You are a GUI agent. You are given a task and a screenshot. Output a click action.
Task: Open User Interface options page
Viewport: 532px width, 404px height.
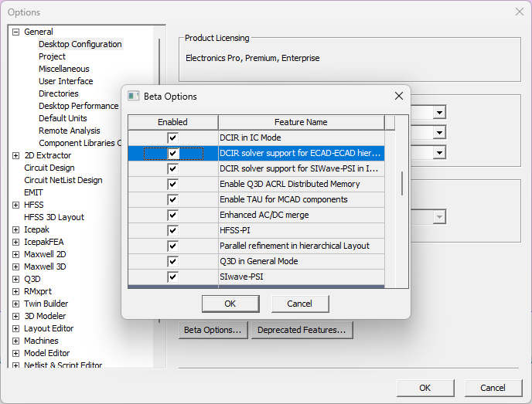point(66,81)
